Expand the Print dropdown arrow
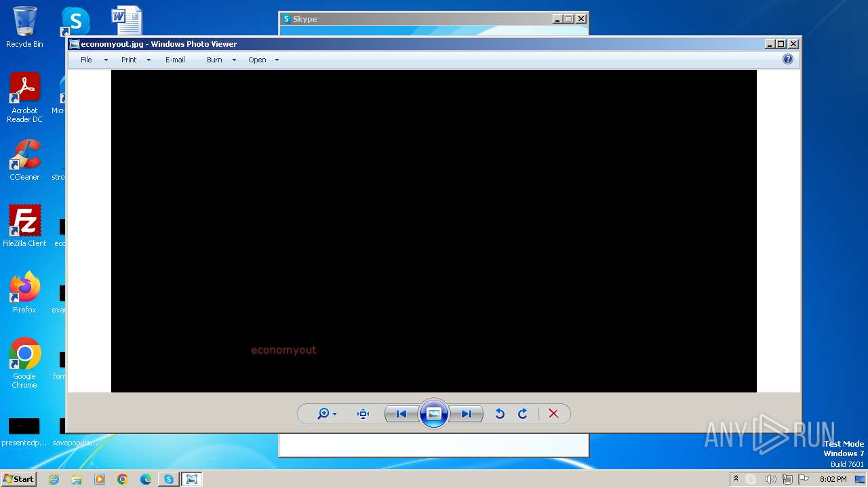This screenshot has width=868, height=488. 149,60
